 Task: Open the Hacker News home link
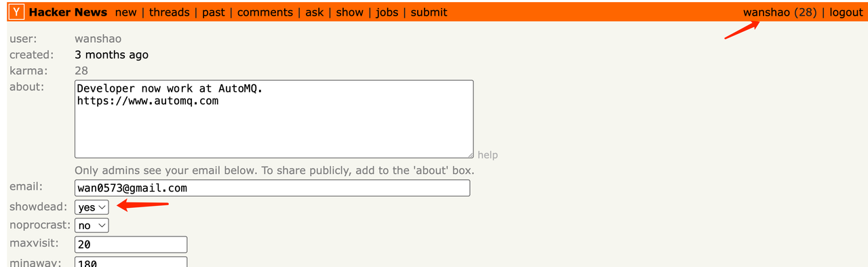pos(68,12)
